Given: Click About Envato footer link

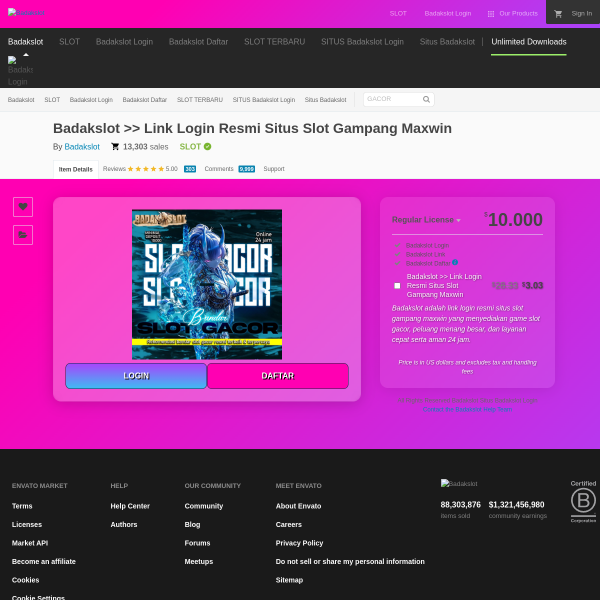Looking at the screenshot, I should pos(298,506).
